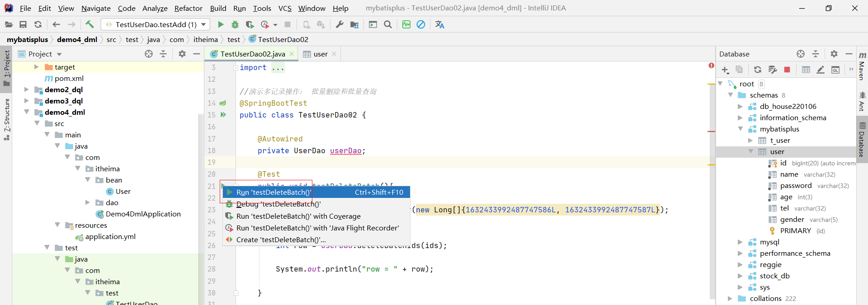Open the QL console icon in the Database toolbar
Viewport: 868px width, 305px height.
(835, 70)
